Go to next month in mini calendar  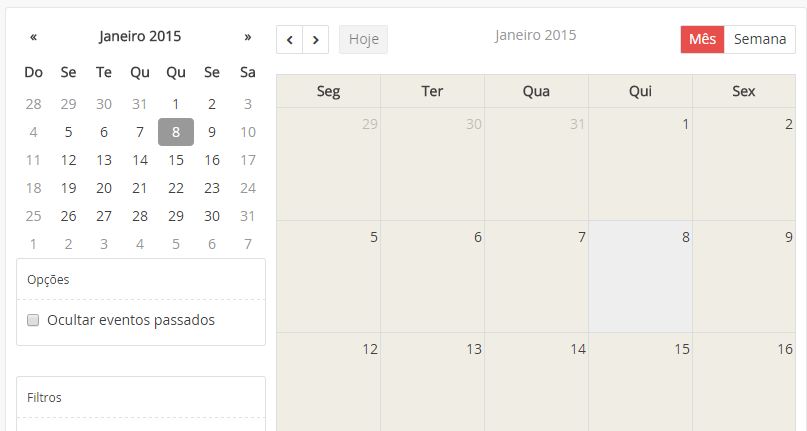click(x=248, y=37)
